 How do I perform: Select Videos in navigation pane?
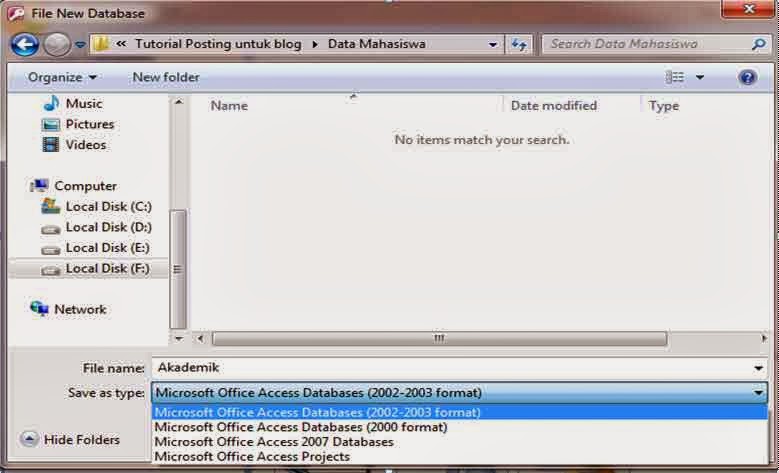(x=86, y=145)
